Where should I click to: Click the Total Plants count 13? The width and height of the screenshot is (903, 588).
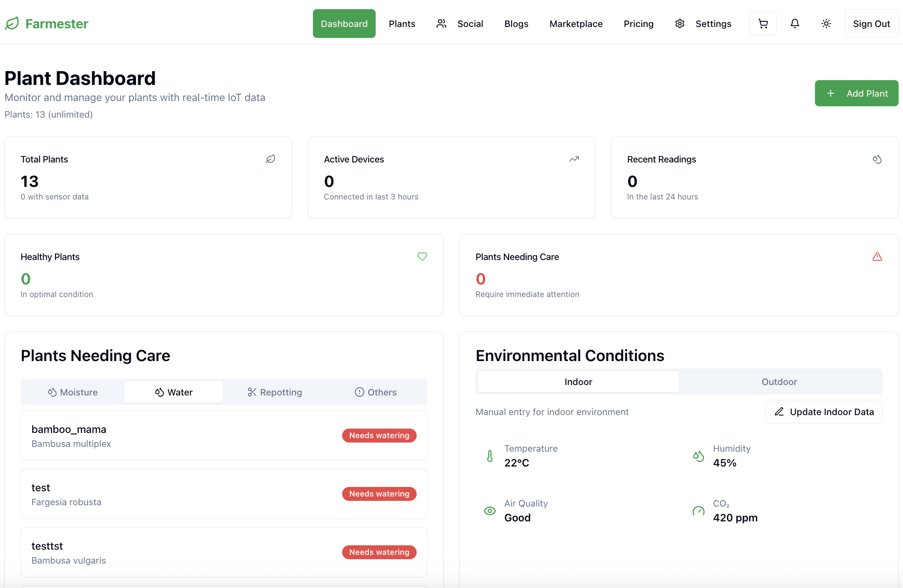tap(30, 181)
